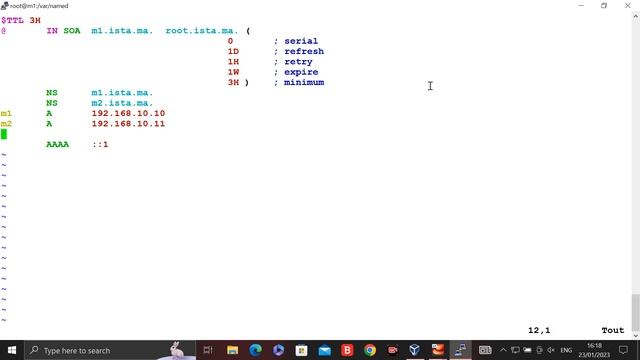This screenshot has width=640, height=360.
Task: Click the serial value '0'
Action: pyautogui.click(x=230, y=41)
